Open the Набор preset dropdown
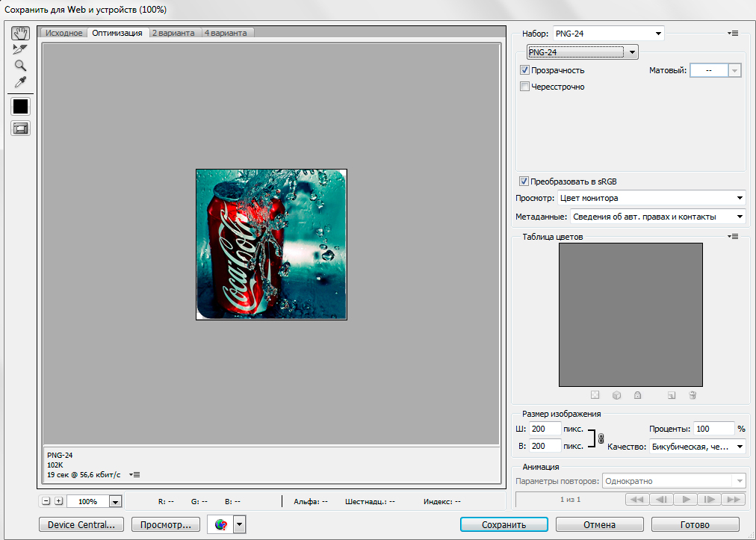The height and width of the screenshot is (540, 756). coord(609,34)
